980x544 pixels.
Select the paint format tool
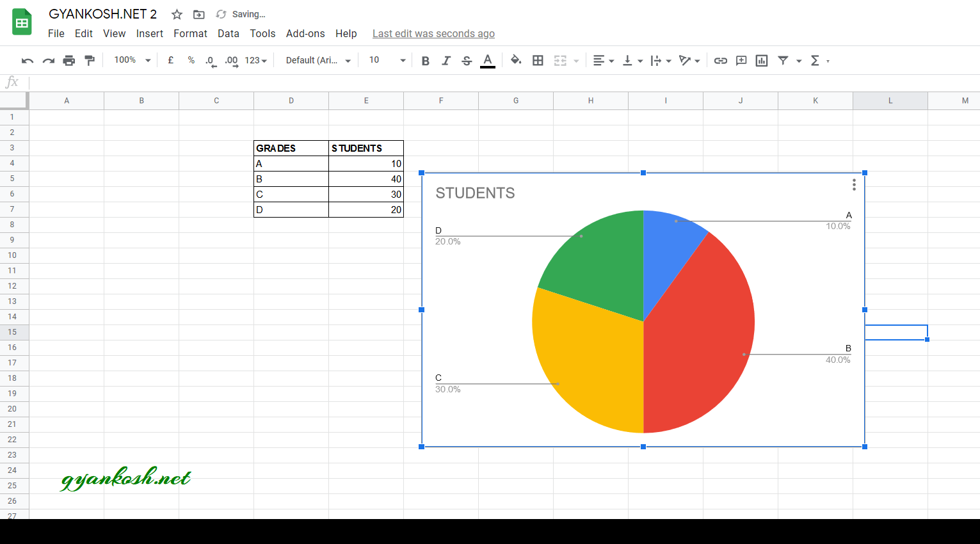point(90,61)
